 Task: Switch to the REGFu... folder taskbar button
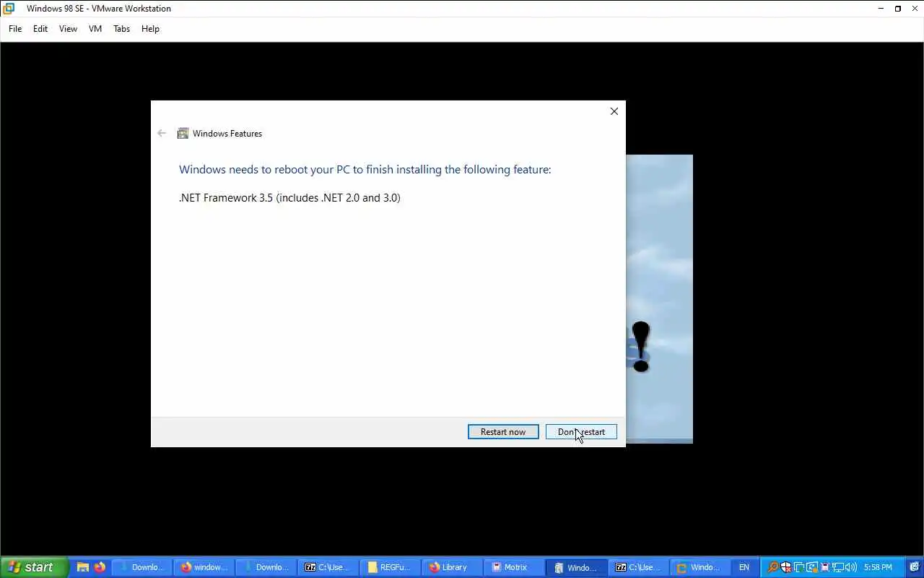coord(390,567)
